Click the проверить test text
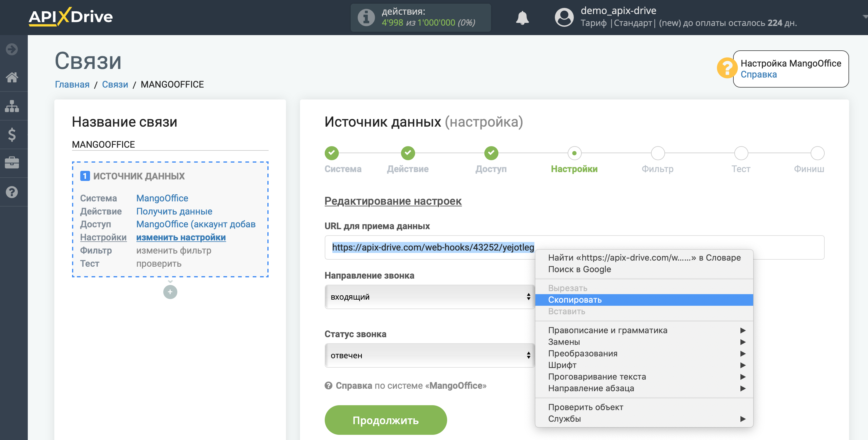The height and width of the screenshot is (440, 868). (159, 263)
